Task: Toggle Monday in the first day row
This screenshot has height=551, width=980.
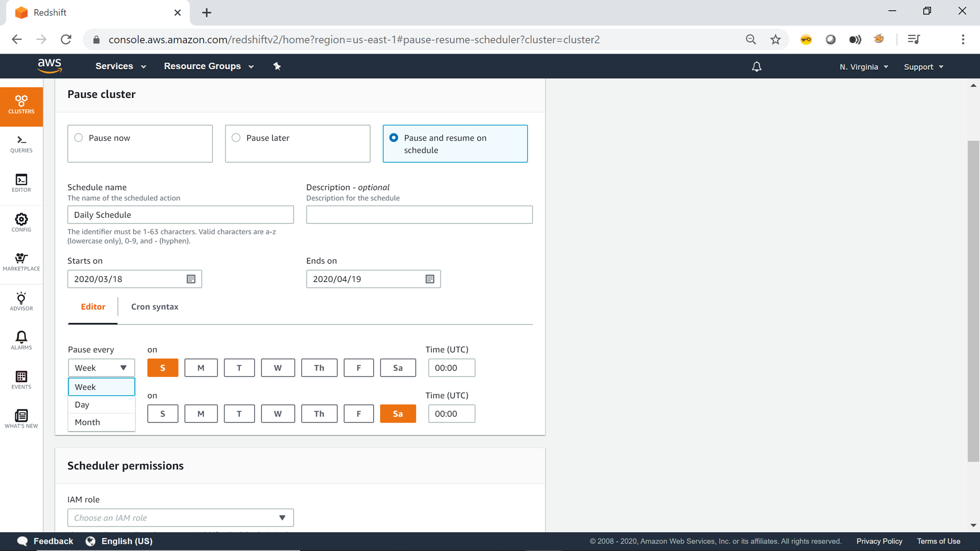Action: click(201, 368)
